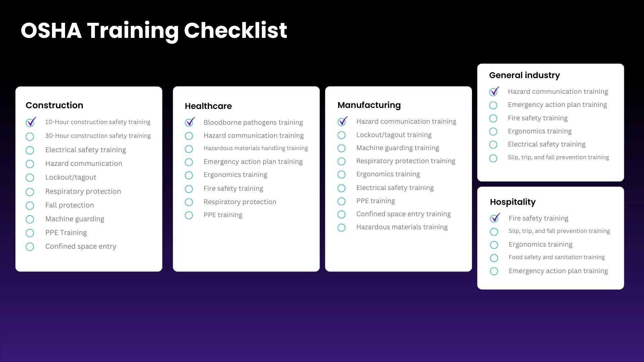Screen dimensions: 644x362
Task: Enable the Manufacturing Hazard communication checkbox
Action: point(342,121)
